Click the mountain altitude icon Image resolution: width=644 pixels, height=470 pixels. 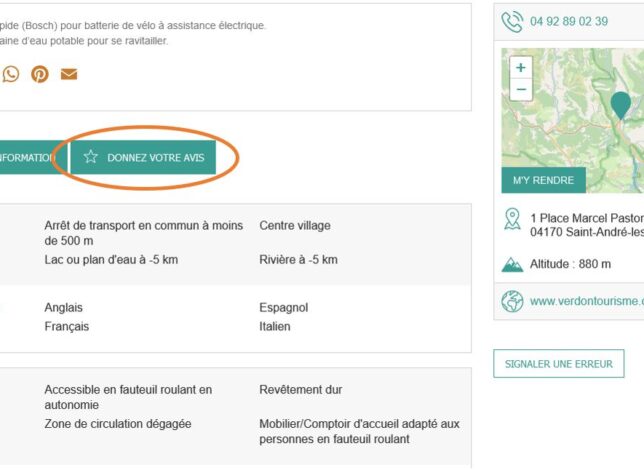tap(512, 264)
